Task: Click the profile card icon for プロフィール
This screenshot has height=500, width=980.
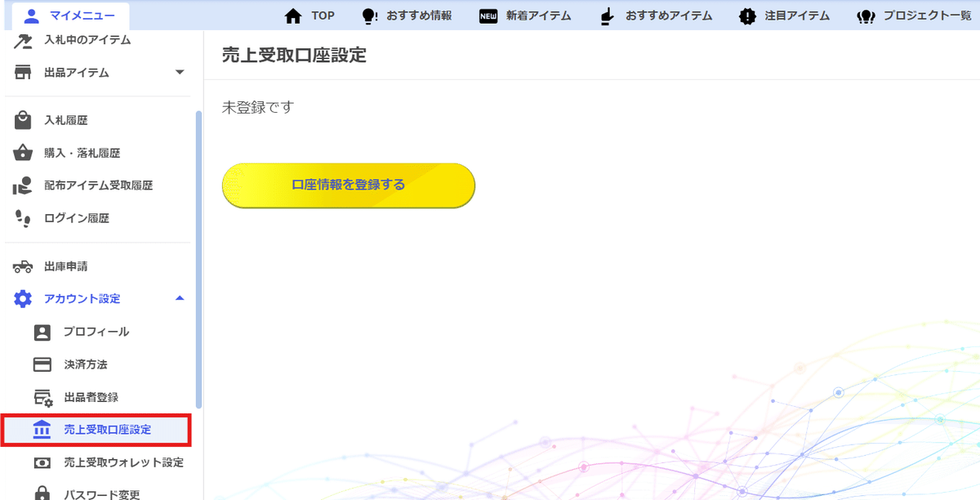Action: pos(42,332)
